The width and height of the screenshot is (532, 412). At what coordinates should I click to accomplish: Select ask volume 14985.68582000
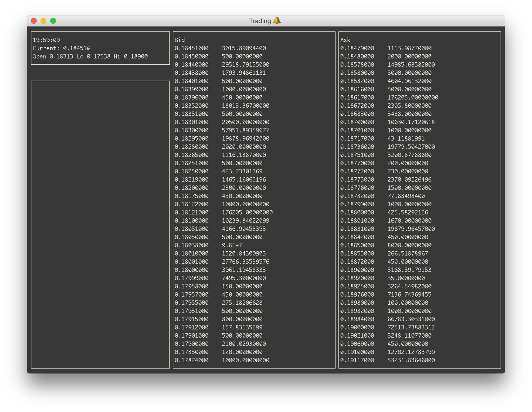point(411,65)
